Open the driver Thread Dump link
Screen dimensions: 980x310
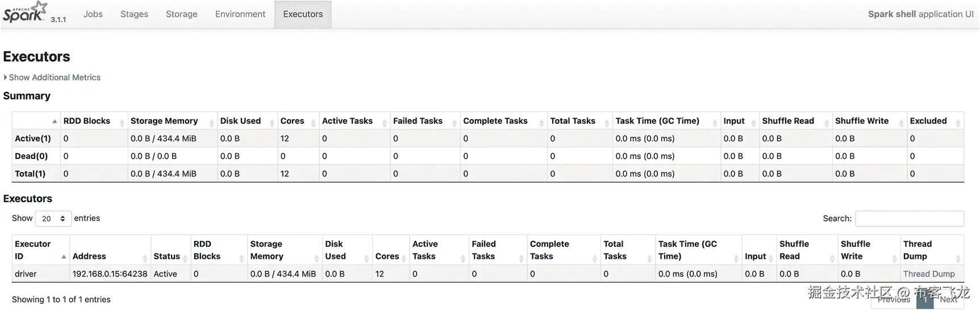tap(928, 274)
